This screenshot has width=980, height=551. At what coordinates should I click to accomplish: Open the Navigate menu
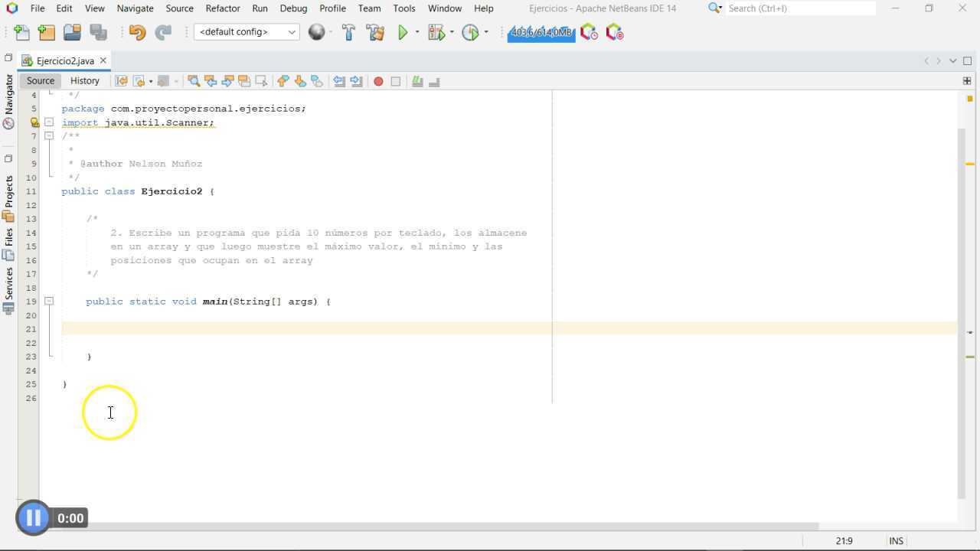pos(135,8)
